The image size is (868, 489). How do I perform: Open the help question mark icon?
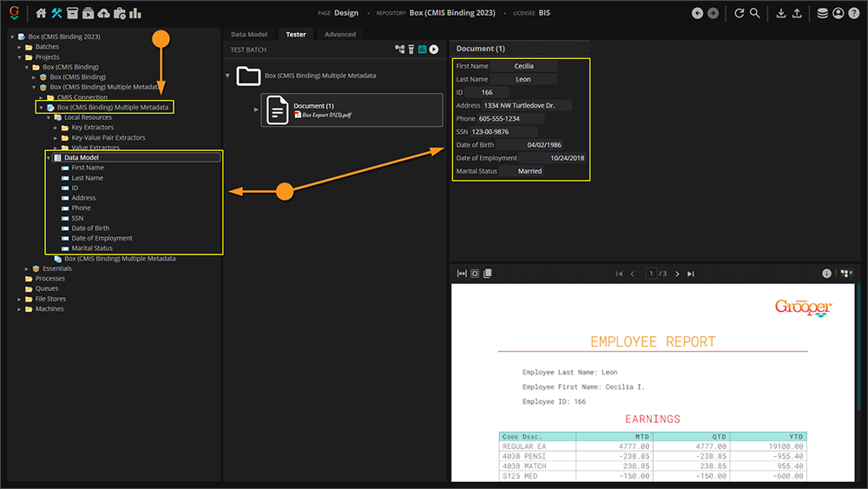click(853, 13)
